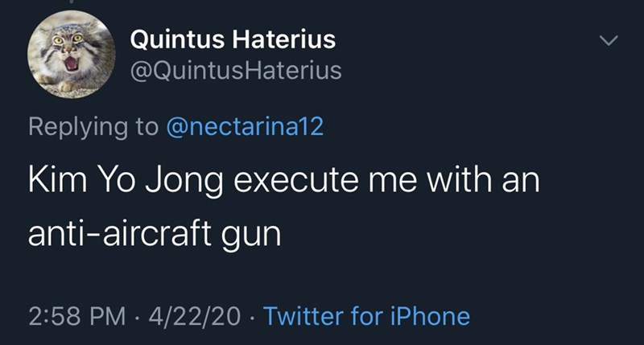Click the @QuintusHaterius handle
The height and width of the screenshot is (345, 644).
235,72
